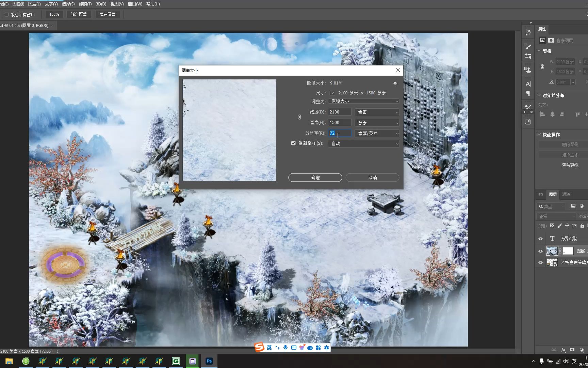The width and height of the screenshot is (588, 368).
Task: Filter layers by pixel layer icon
Action: (573, 206)
